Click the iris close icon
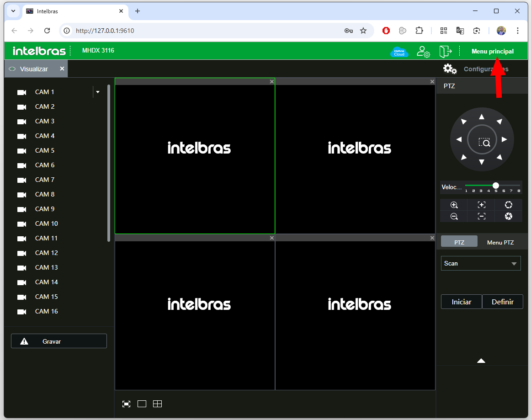The width and height of the screenshot is (531, 420). point(508,217)
